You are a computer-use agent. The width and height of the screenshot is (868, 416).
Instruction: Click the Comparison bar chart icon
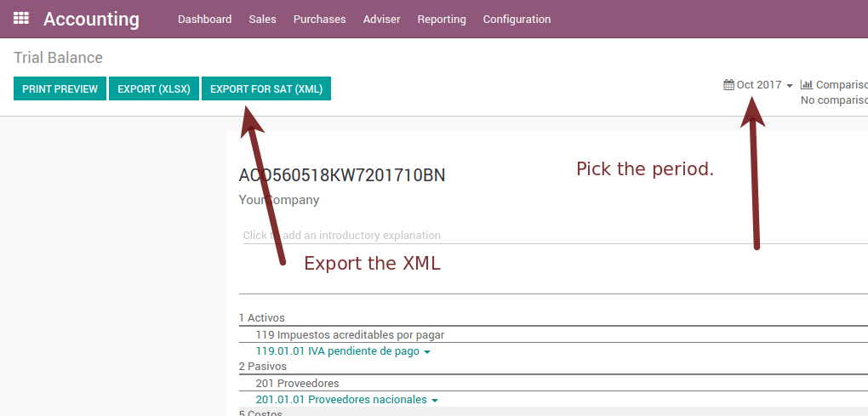pos(806,85)
